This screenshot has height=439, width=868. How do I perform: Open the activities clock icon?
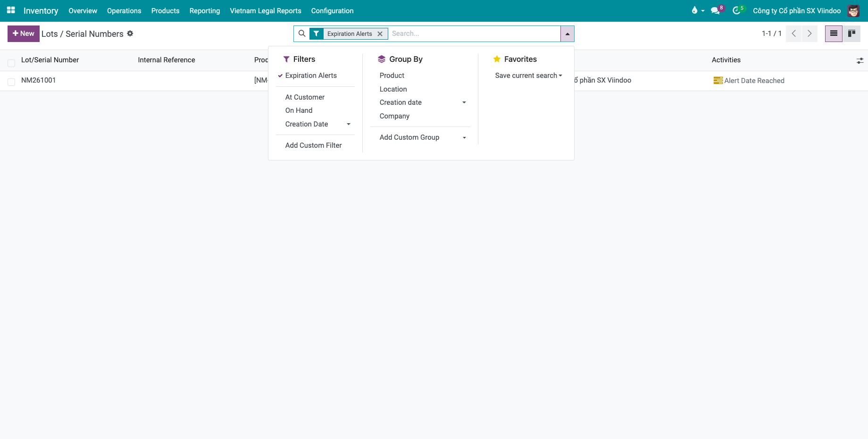click(x=737, y=10)
